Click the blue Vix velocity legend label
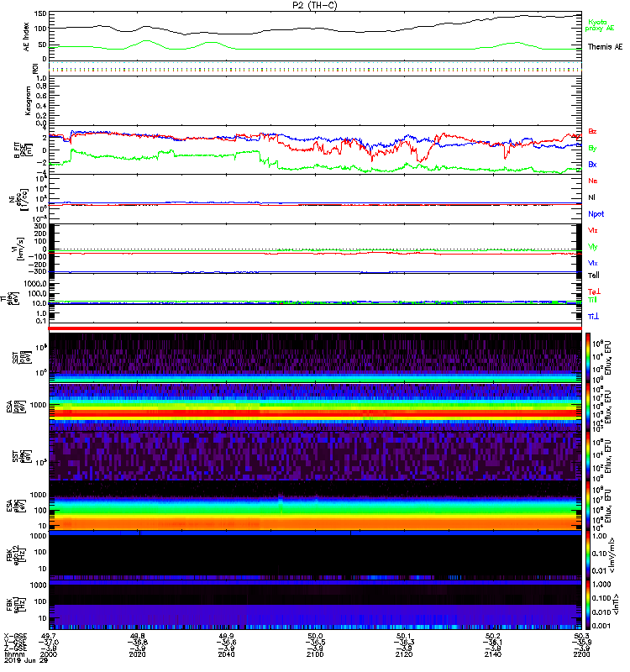 tap(593, 264)
